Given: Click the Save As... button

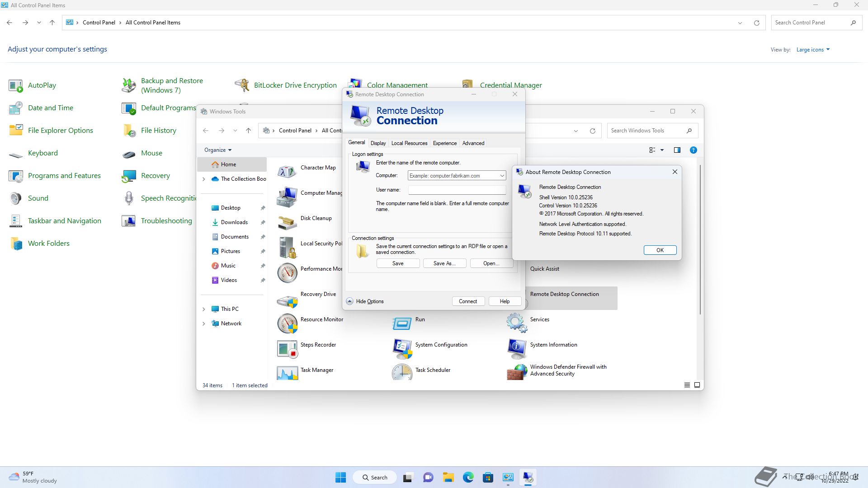Looking at the screenshot, I should [444, 263].
